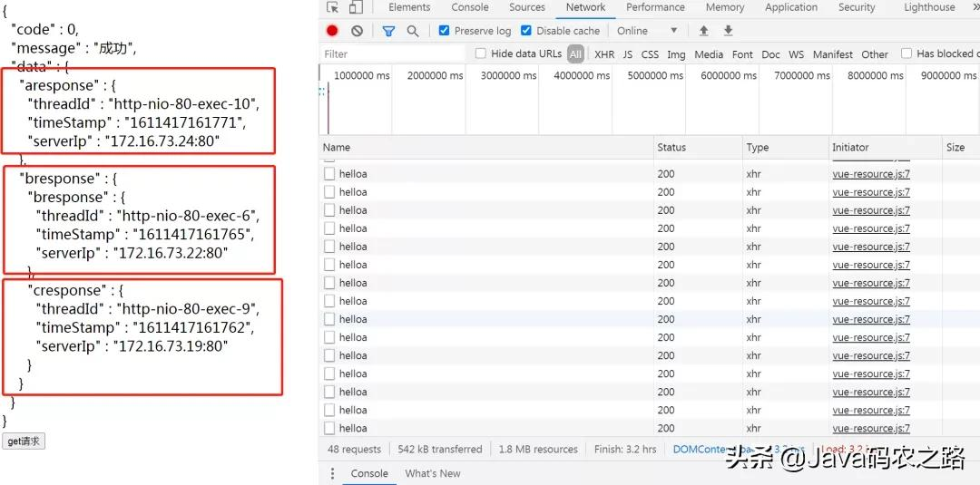Screen dimensions: 980x485
Task: Clear the network log
Action: tap(357, 31)
